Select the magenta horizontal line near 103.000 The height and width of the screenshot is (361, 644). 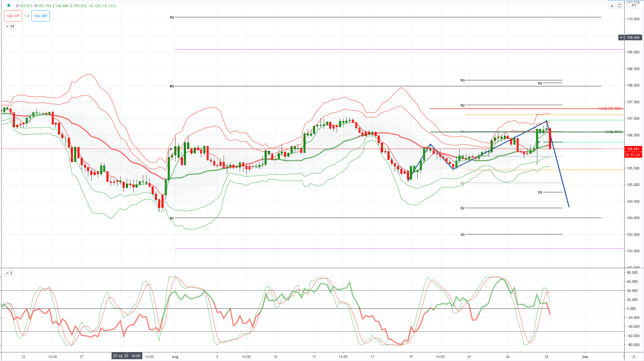coord(399,248)
